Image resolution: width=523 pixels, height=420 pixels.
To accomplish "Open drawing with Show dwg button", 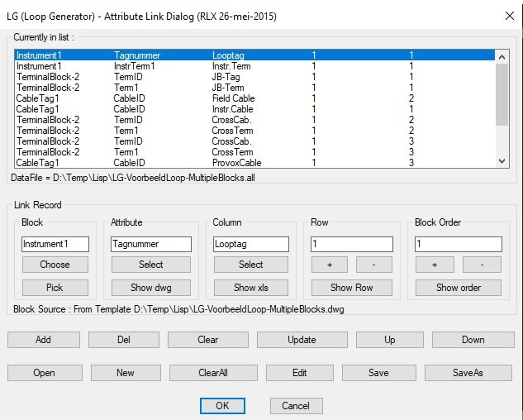I will [x=151, y=288].
